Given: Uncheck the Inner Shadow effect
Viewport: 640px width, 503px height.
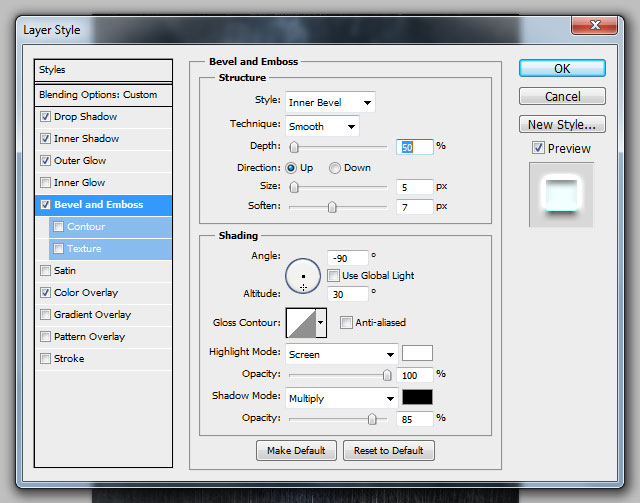Looking at the screenshot, I should [x=45, y=139].
